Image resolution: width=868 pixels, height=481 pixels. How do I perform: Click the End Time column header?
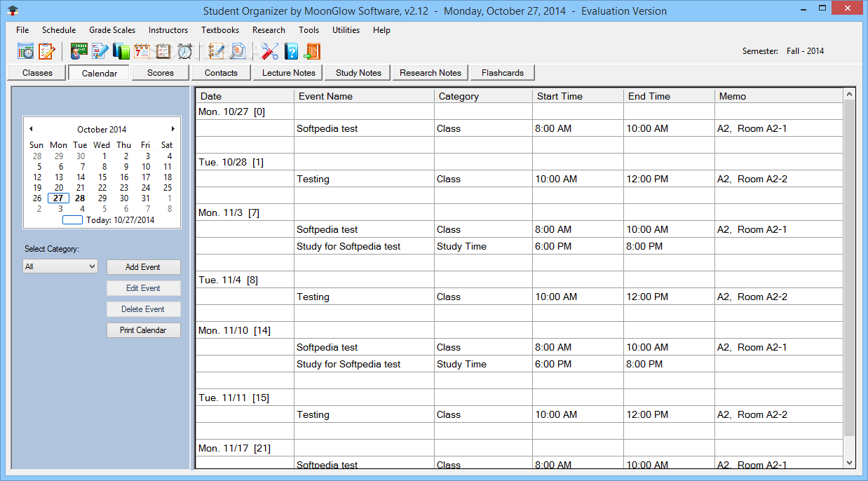tap(669, 96)
